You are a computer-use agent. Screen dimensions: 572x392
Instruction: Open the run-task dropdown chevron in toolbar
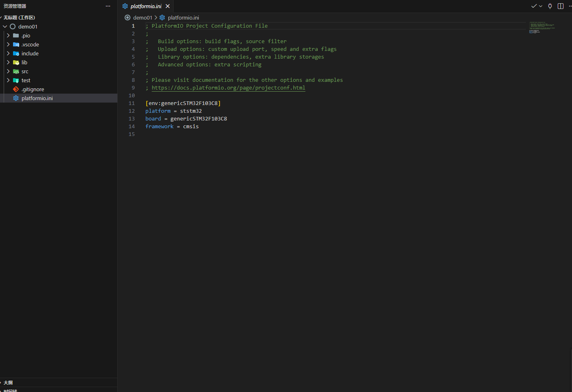[x=541, y=6]
